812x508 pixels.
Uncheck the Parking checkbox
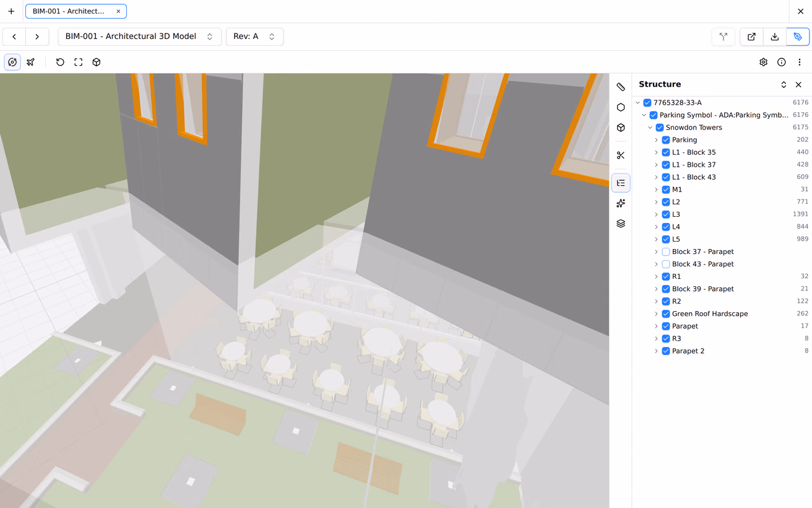point(666,140)
